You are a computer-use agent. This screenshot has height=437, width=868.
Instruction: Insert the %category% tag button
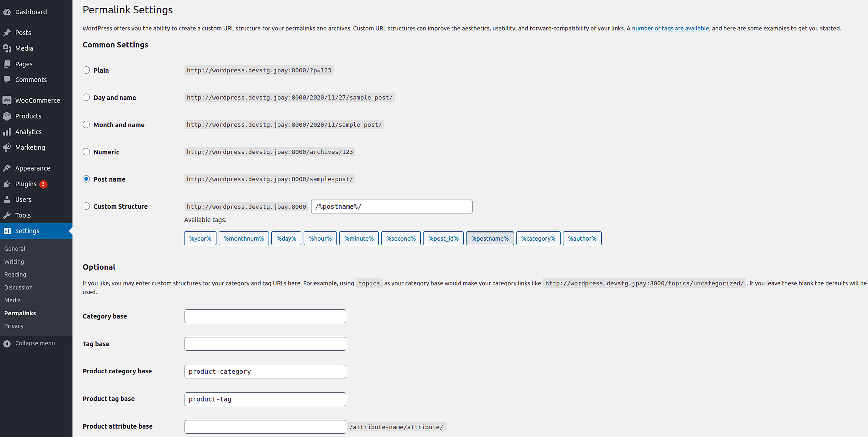coord(538,238)
